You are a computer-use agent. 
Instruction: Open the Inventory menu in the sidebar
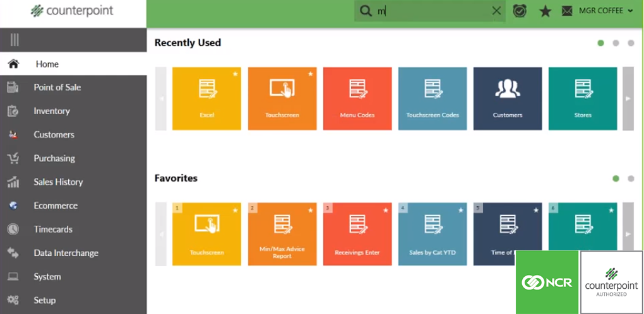pos(52,111)
